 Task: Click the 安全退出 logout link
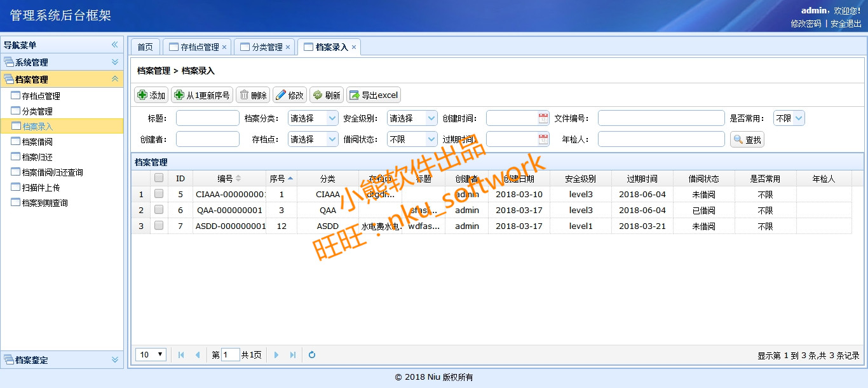(846, 24)
